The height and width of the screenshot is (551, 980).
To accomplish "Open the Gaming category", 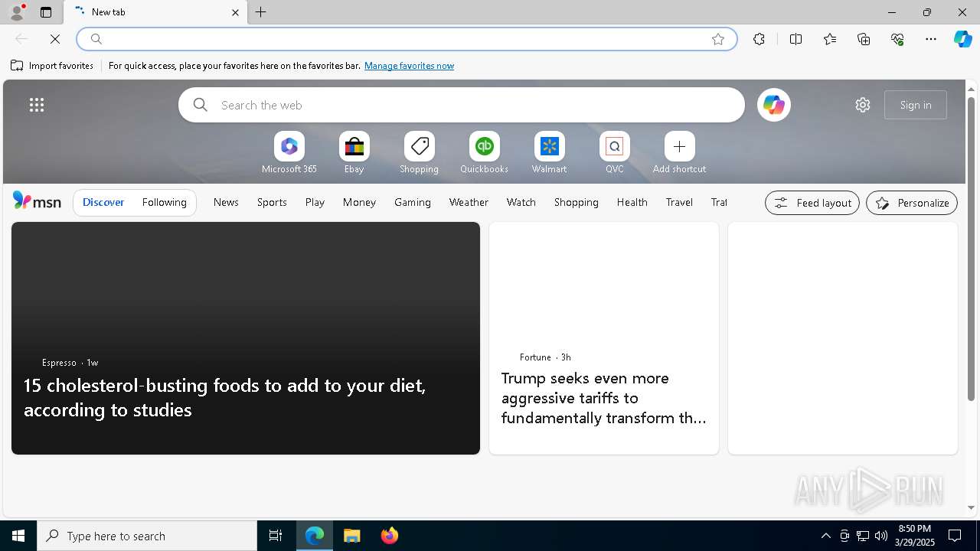I will point(413,202).
